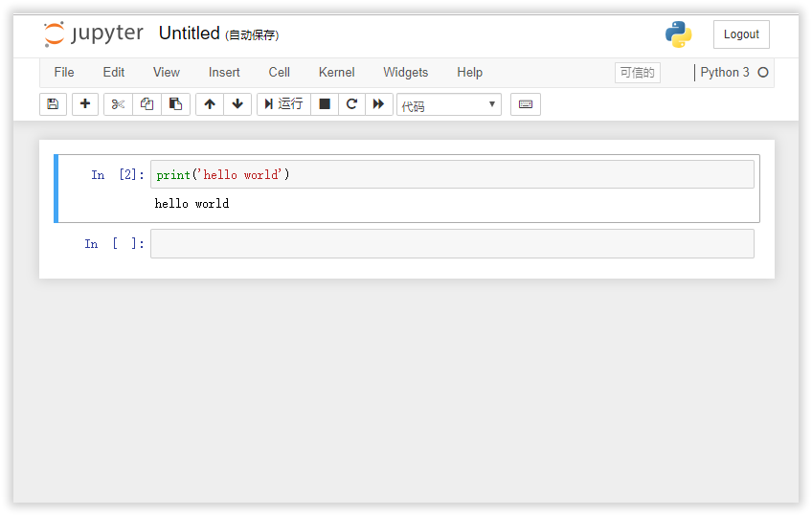Move selected cell down arrow

(237, 104)
